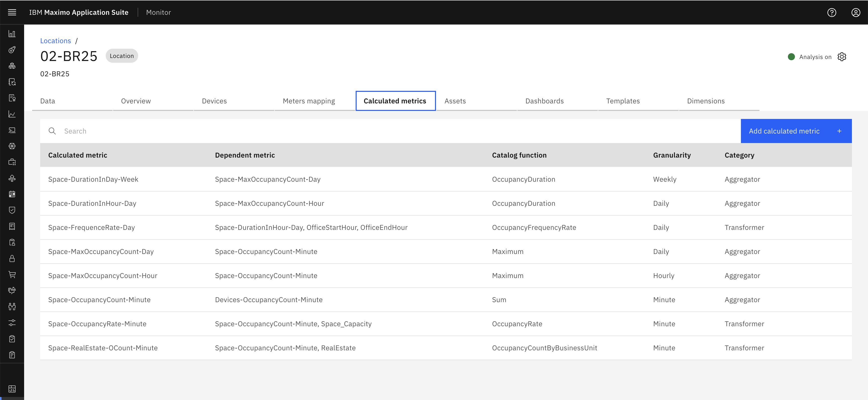
Task: Click the clipboard list sidebar icon
Action: pos(12,355)
